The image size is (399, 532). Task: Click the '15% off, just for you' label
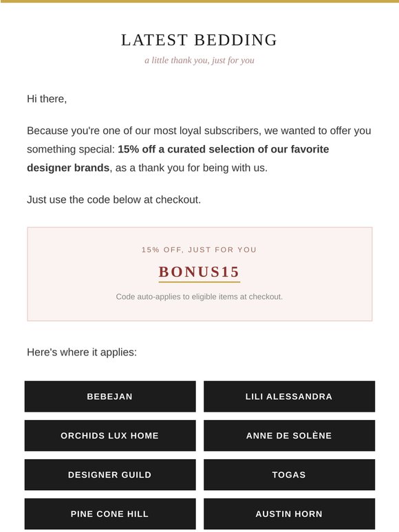[x=199, y=250]
